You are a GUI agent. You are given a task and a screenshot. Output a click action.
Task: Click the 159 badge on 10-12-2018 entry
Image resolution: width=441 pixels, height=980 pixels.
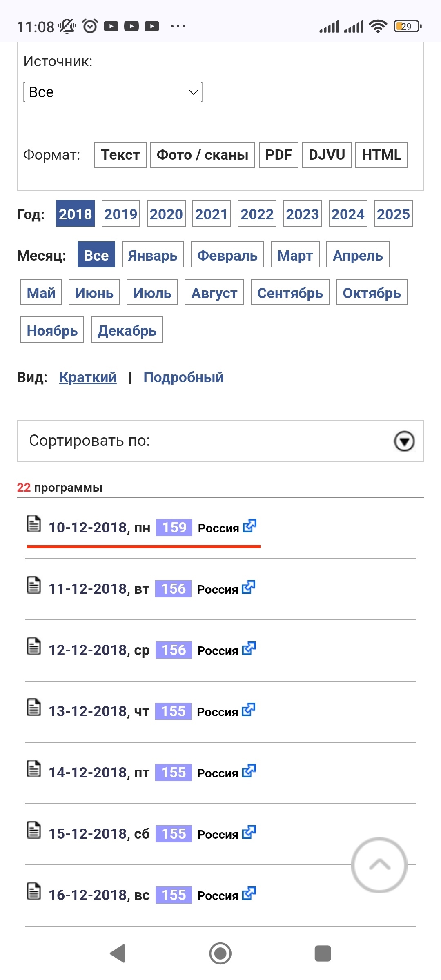pyautogui.click(x=174, y=528)
